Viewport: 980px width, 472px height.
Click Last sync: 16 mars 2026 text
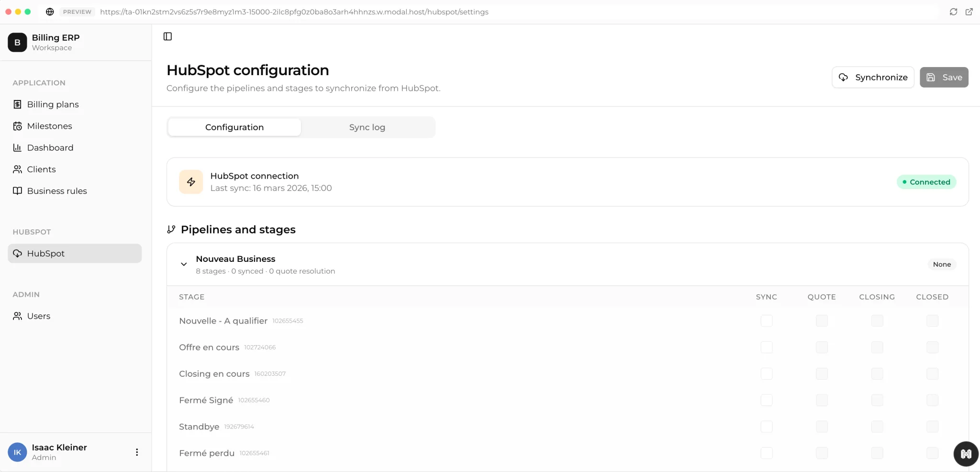(271, 188)
